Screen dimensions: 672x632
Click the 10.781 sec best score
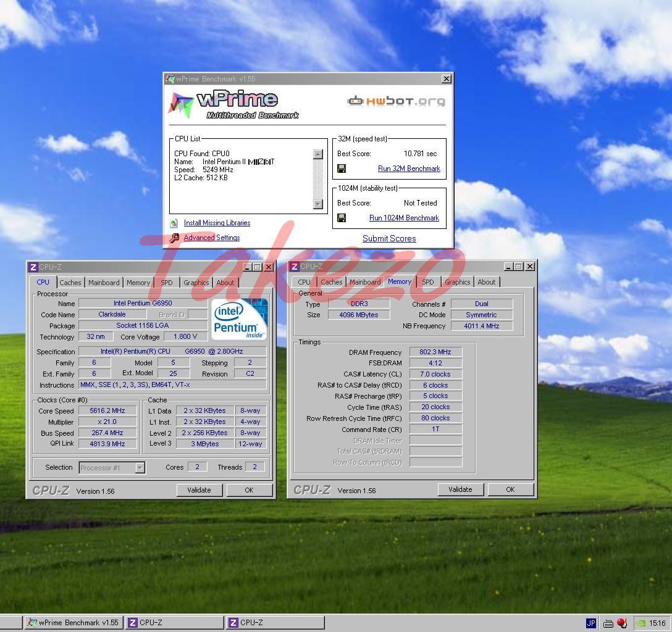421,154
